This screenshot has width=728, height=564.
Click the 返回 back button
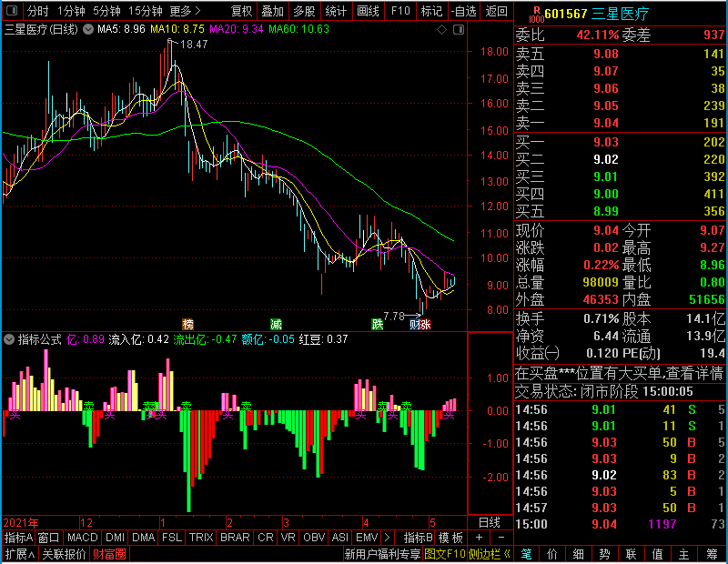point(496,11)
